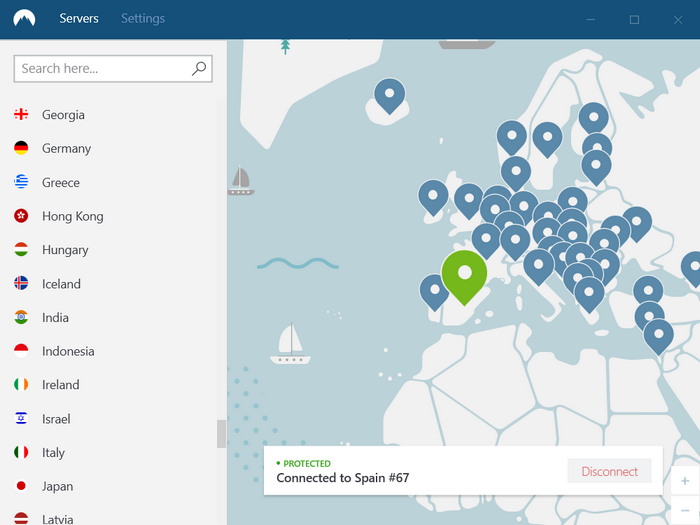This screenshot has height=525, width=700.
Task: Select Italy flag icon
Action: (x=21, y=452)
